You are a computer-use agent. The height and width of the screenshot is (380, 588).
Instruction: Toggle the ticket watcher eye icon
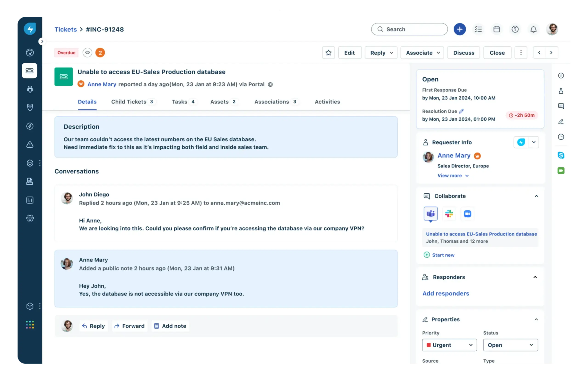pos(87,53)
